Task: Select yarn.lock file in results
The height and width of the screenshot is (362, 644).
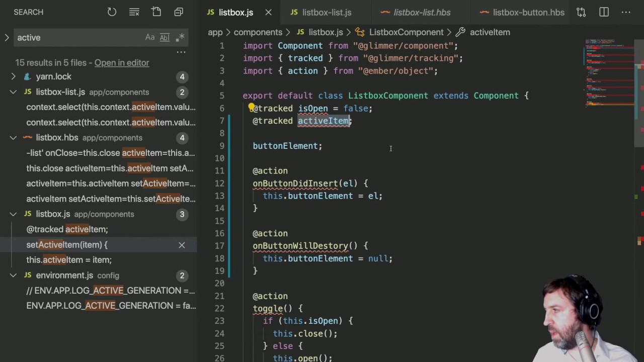Action: [x=53, y=76]
